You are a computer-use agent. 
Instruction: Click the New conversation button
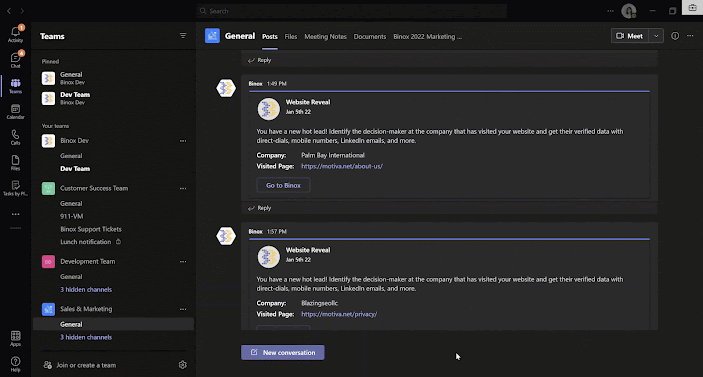283,352
